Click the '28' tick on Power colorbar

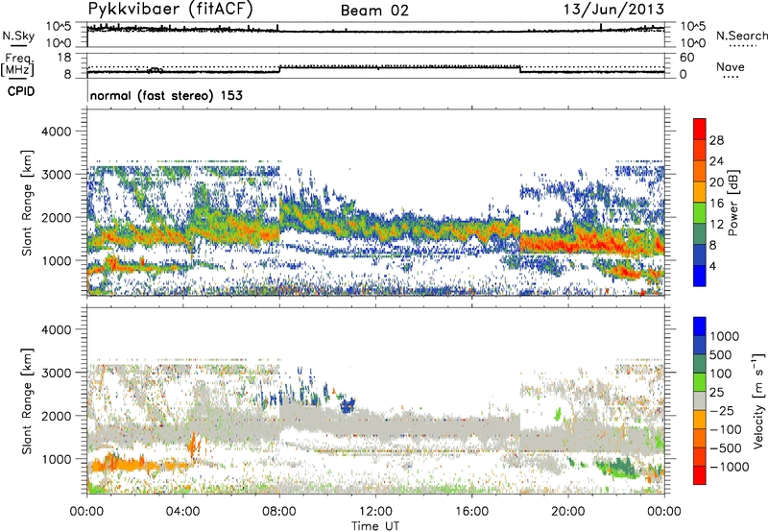pos(716,140)
